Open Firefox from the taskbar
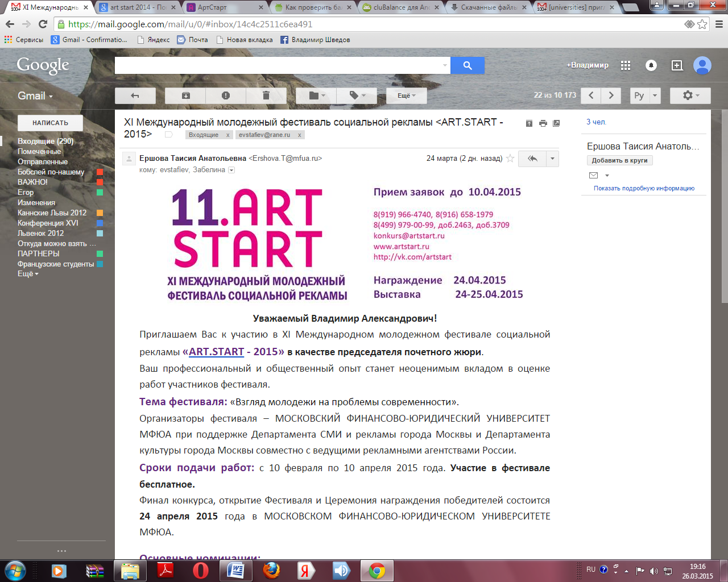 point(271,570)
